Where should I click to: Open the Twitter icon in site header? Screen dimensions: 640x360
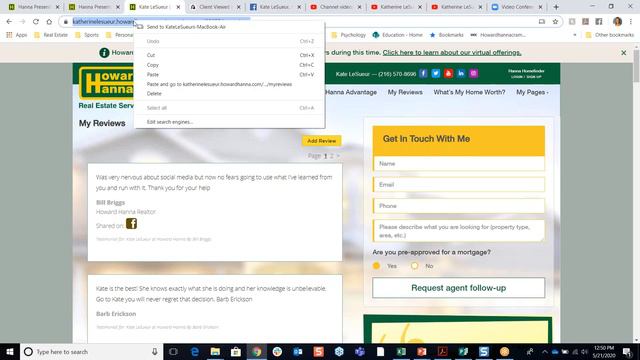click(x=436, y=73)
